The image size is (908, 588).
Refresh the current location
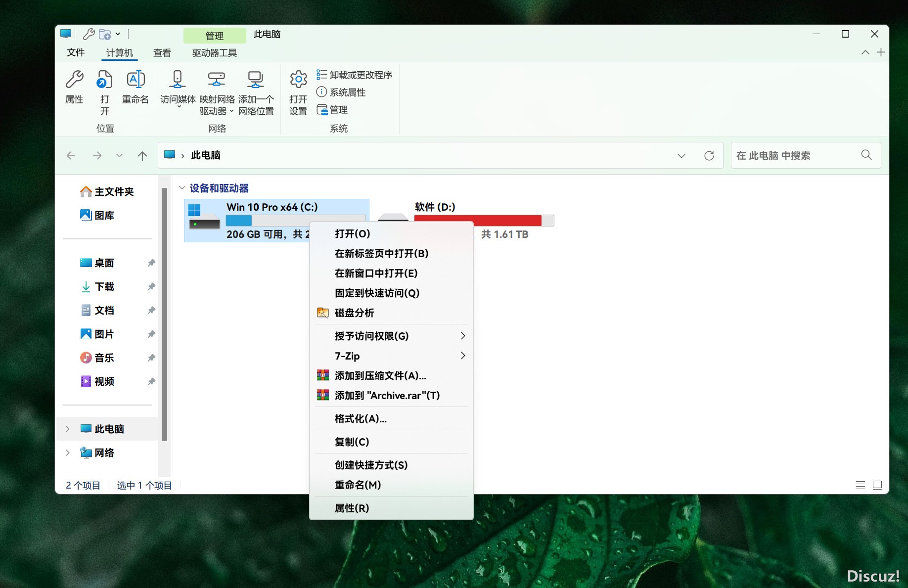click(x=709, y=155)
